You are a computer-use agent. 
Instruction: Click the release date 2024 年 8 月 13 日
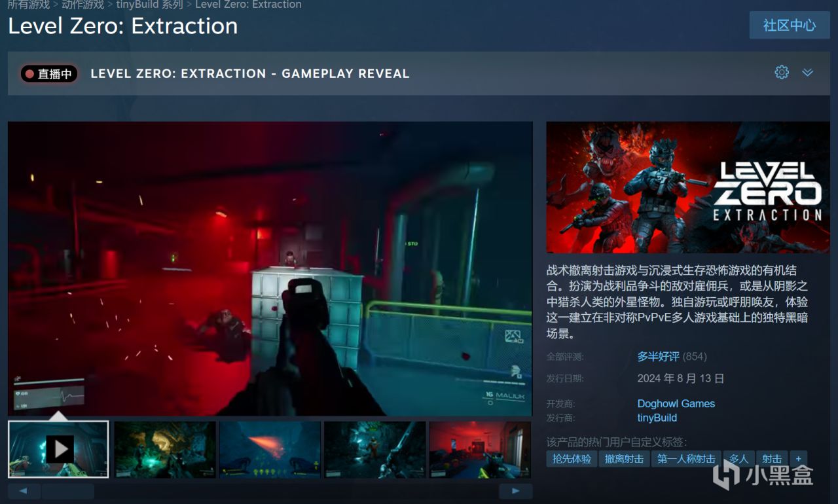click(x=681, y=378)
